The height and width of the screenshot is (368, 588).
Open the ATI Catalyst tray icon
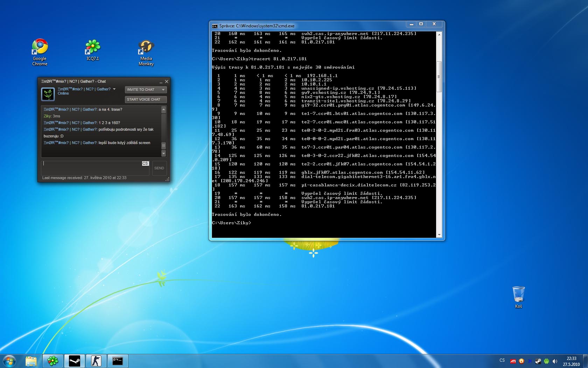pyautogui.click(x=513, y=360)
